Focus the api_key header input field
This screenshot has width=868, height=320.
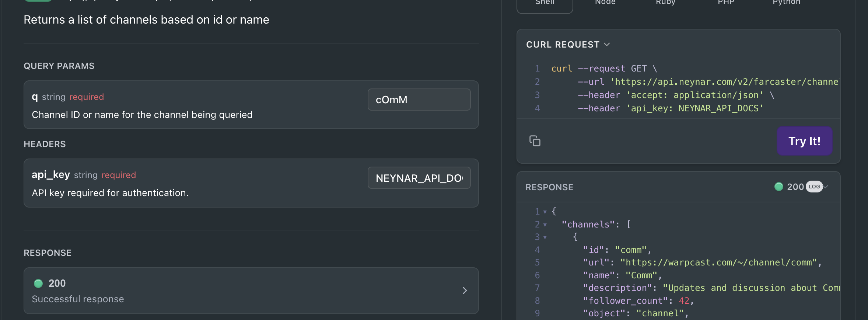coord(419,178)
